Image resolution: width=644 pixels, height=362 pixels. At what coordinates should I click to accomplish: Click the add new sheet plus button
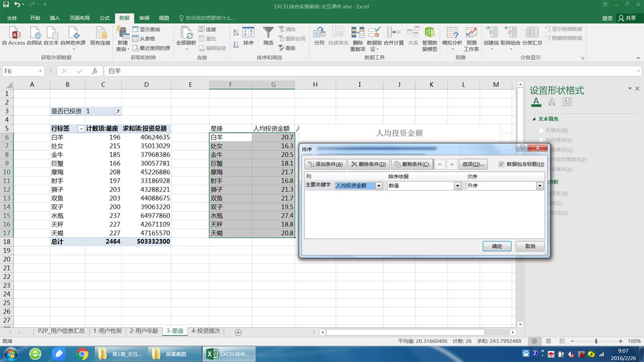(238, 332)
